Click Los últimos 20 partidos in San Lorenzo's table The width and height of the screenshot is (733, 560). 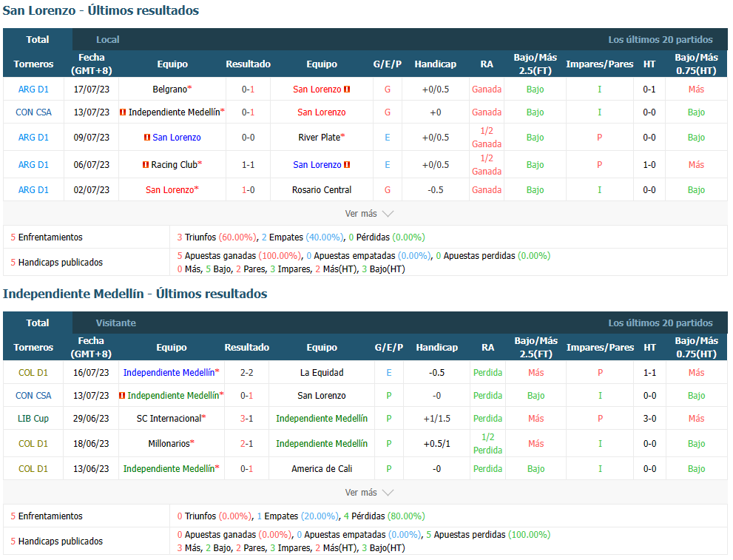pyautogui.click(x=660, y=40)
